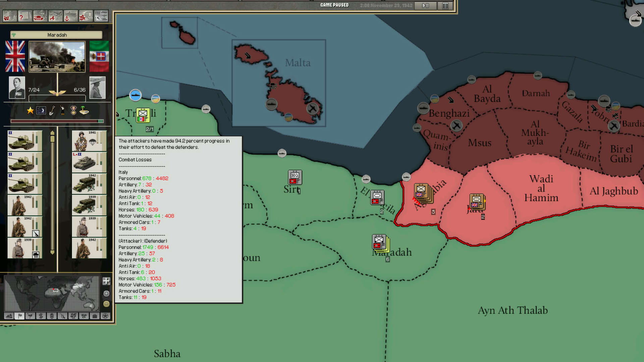Click the Italian flag in battle panel

[x=99, y=56]
